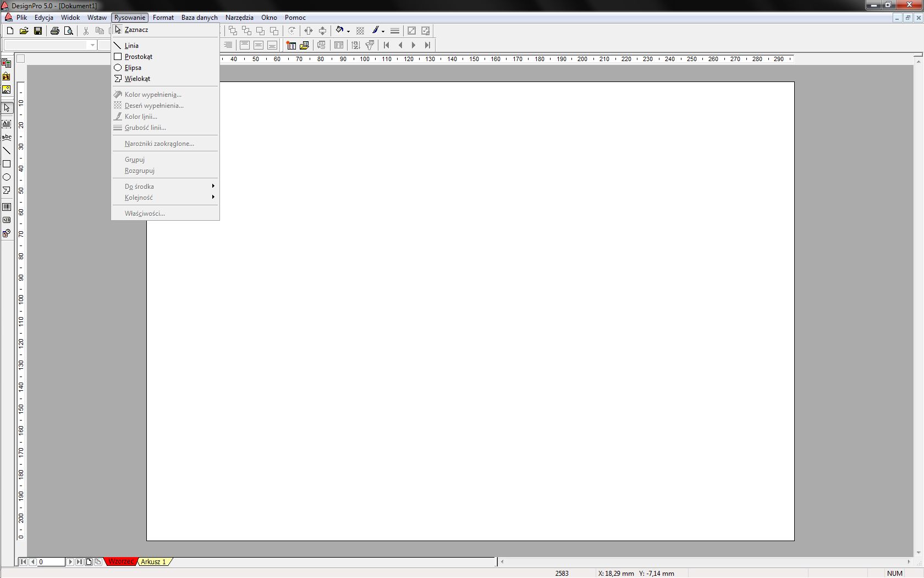Click the filter funnel icon
The width and height of the screenshot is (924, 578).
(x=370, y=45)
